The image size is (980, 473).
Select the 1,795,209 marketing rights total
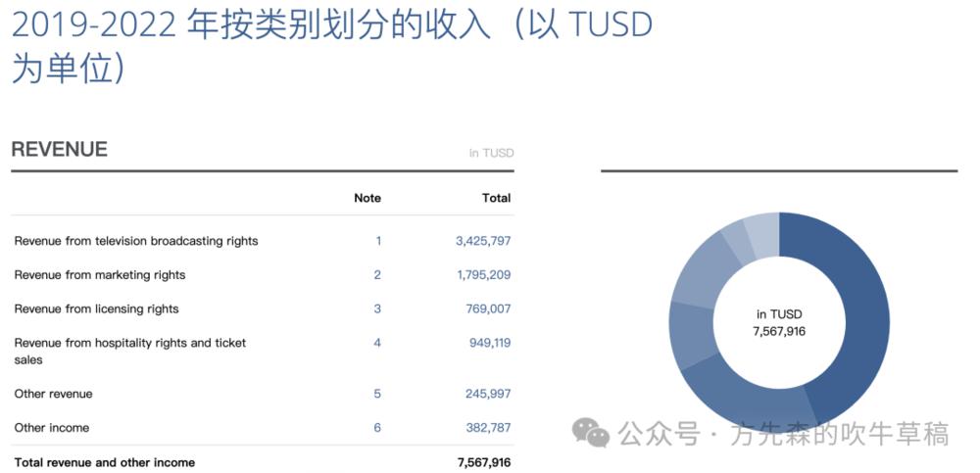[x=483, y=275]
